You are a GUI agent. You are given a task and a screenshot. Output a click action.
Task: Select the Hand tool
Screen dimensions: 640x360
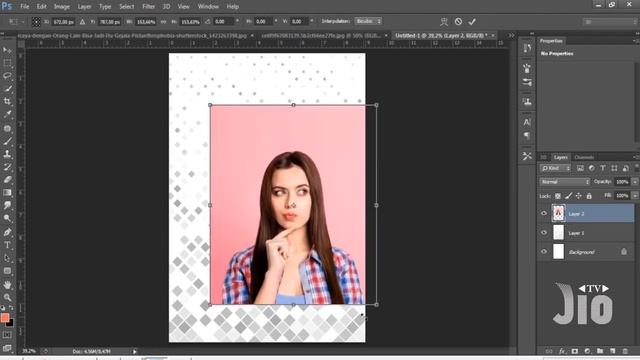[7, 284]
